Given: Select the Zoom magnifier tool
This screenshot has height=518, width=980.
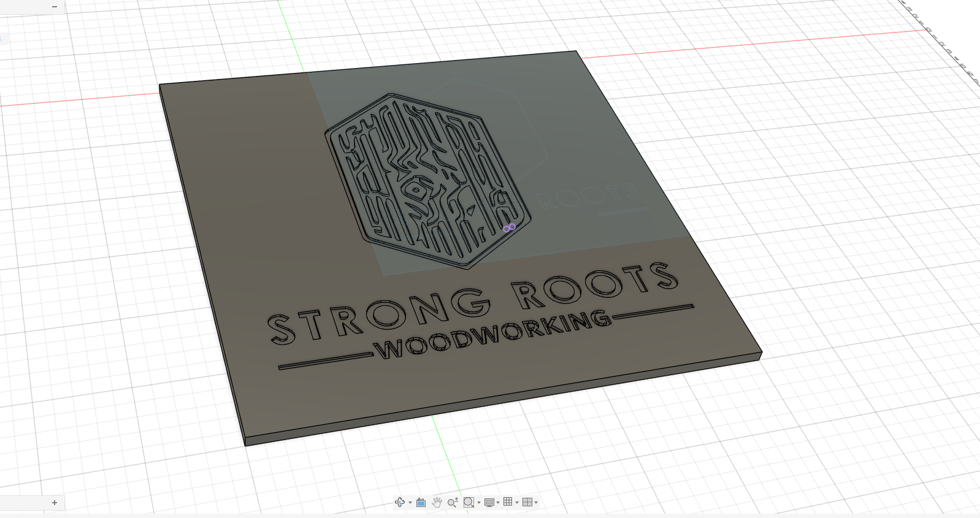Looking at the screenshot, I should point(453,502).
